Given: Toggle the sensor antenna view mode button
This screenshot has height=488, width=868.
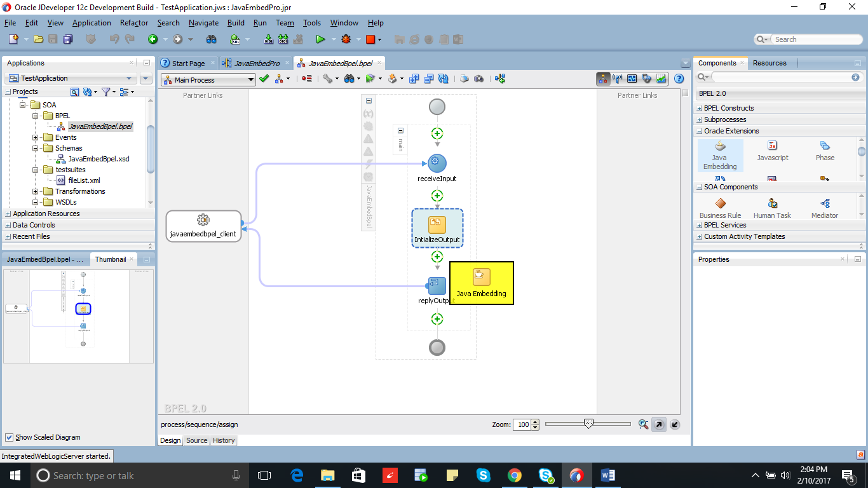Looking at the screenshot, I should [x=617, y=79].
